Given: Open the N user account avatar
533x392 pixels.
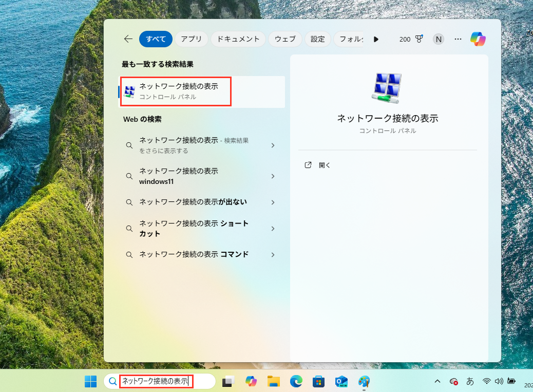Looking at the screenshot, I should coord(438,39).
